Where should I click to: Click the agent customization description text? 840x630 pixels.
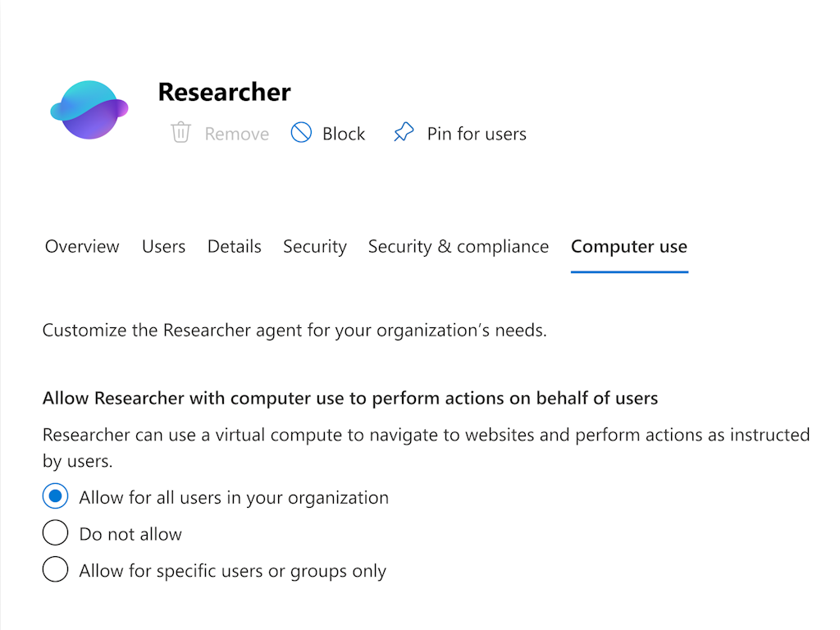[296, 330]
